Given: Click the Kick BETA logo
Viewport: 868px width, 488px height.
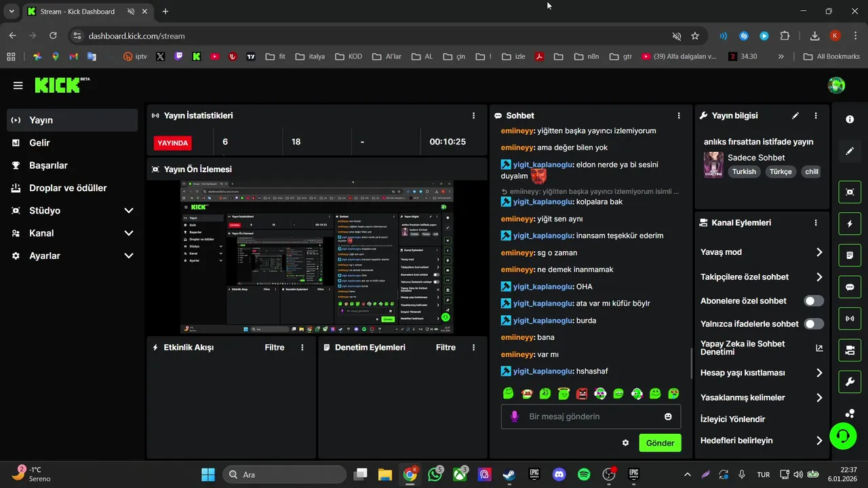Looking at the screenshot, I should pyautogui.click(x=62, y=85).
